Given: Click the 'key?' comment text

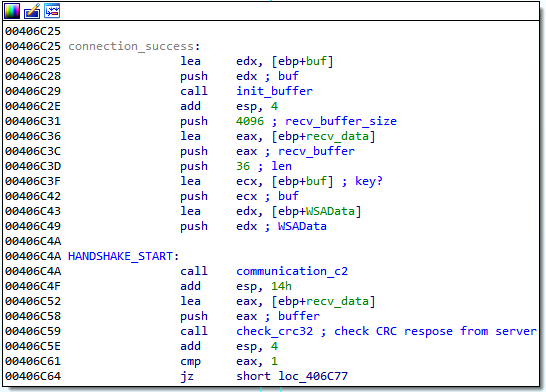Looking at the screenshot, I should coord(368,181).
